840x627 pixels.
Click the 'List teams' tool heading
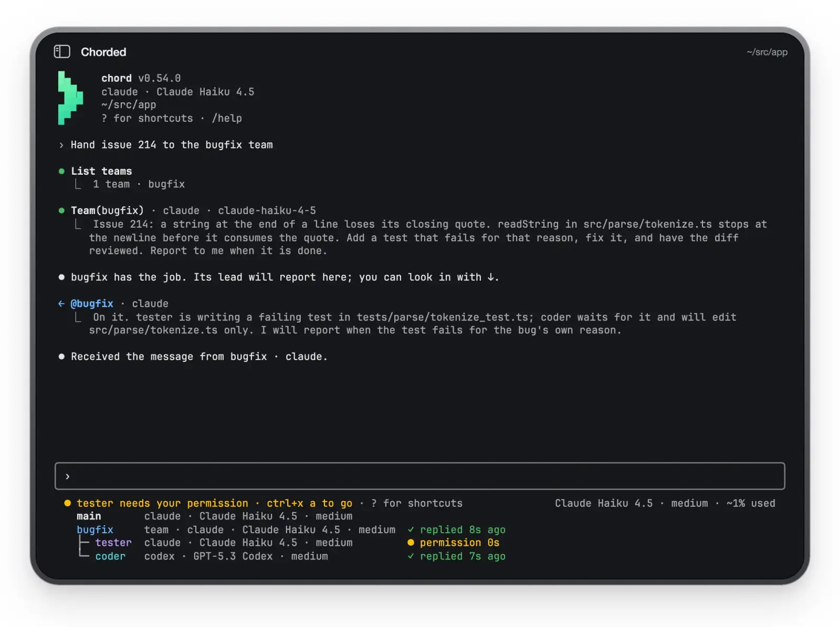pos(101,171)
